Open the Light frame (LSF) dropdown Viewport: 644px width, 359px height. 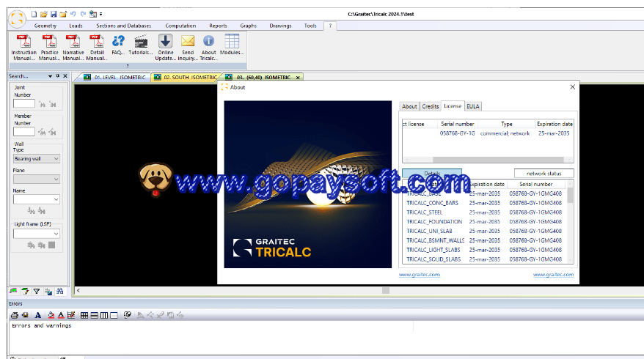click(x=37, y=234)
